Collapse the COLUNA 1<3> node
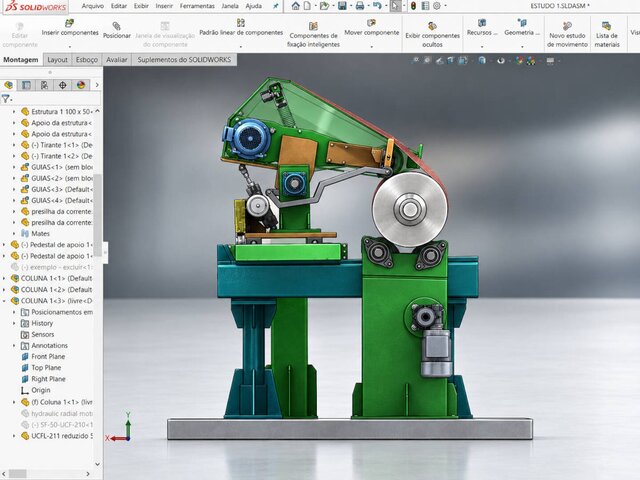The height and width of the screenshot is (480, 640). tap(4, 301)
